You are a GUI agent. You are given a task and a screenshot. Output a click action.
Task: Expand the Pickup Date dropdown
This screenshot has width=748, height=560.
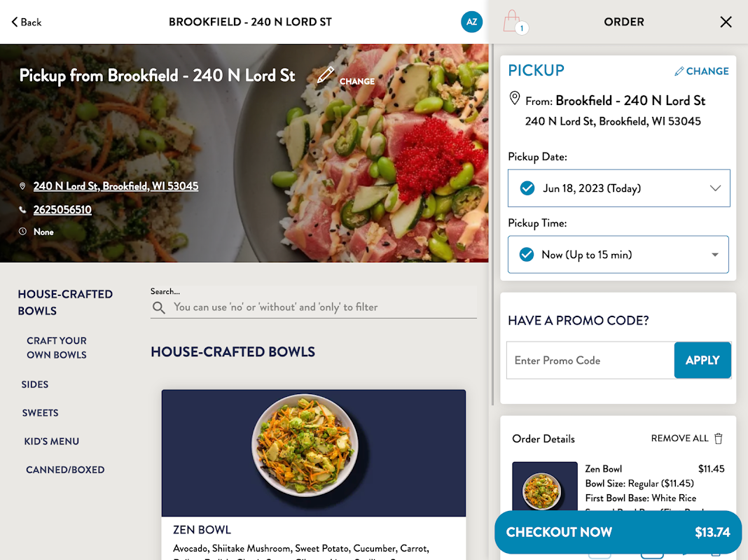click(x=618, y=188)
